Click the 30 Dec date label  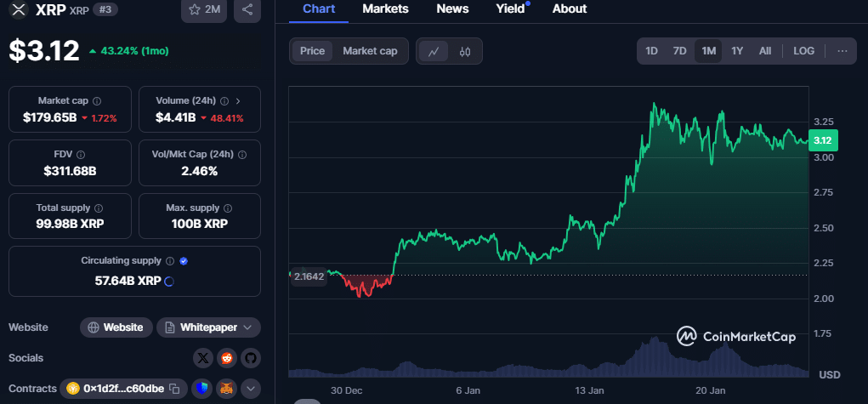[x=347, y=390]
